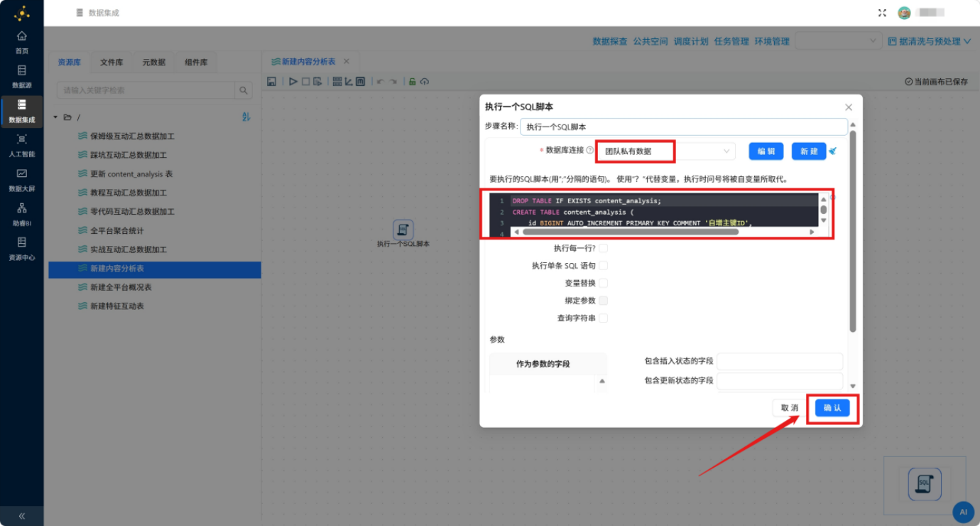Run the transformation with play icon
This screenshot has width=980, height=526.
pyautogui.click(x=293, y=82)
